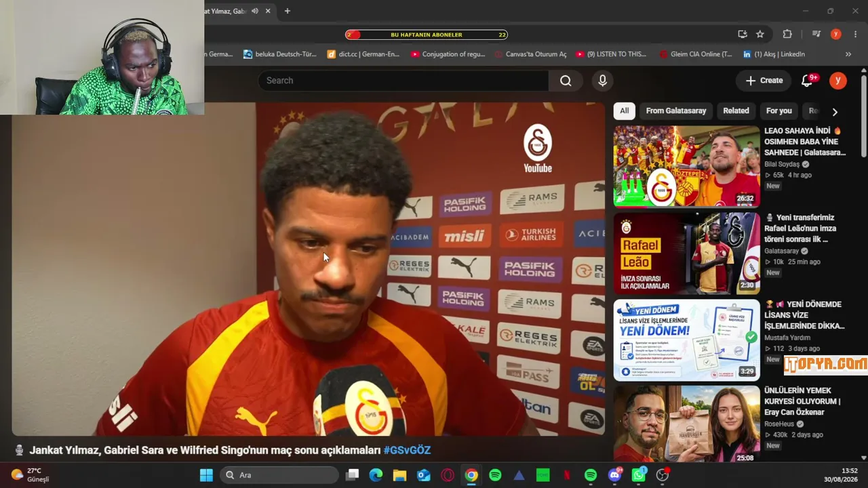
Task: Open a new browser tab
Action: coord(288,11)
